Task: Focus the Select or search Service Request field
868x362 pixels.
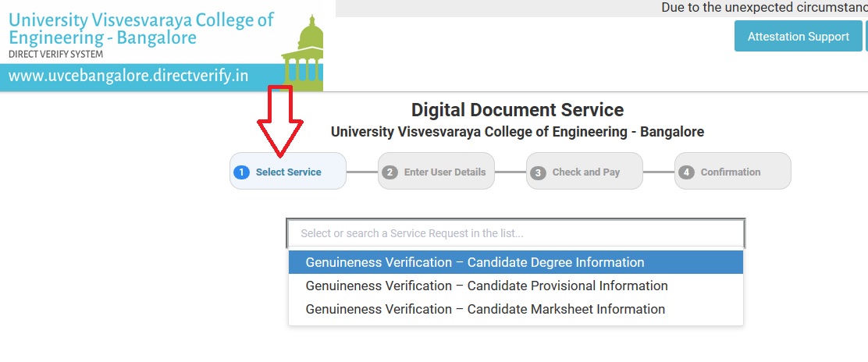Action: pyautogui.click(x=516, y=233)
